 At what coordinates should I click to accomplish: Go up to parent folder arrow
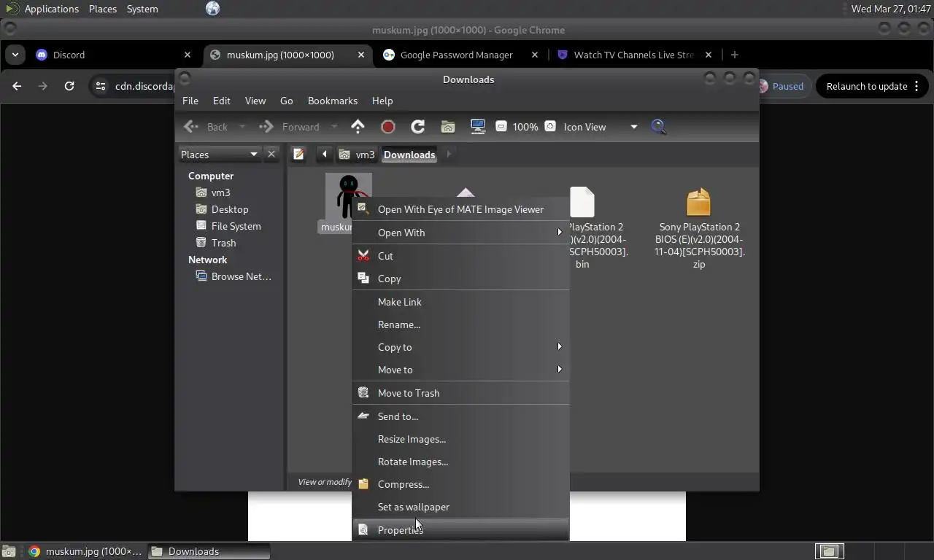[x=358, y=127]
